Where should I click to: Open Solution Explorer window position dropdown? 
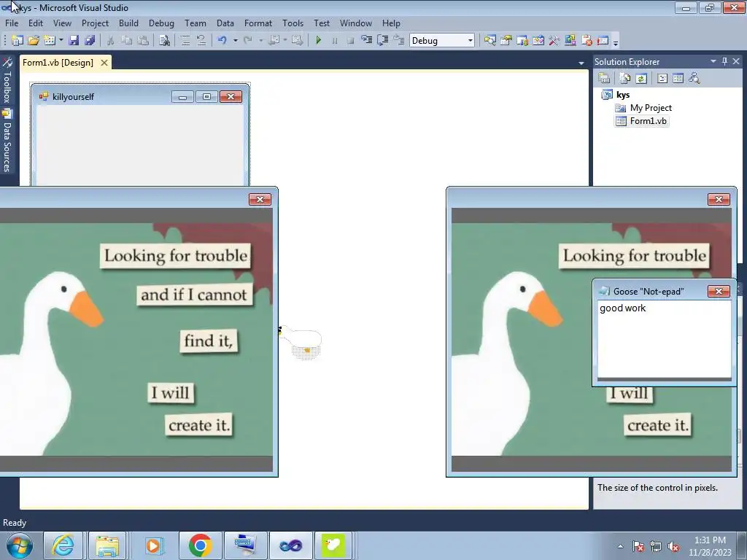tap(713, 61)
